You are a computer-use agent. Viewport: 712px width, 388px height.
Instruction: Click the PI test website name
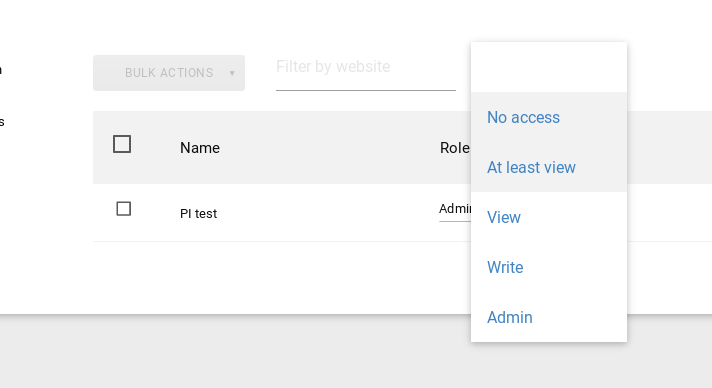pyautogui.click(x=198, y=214)
